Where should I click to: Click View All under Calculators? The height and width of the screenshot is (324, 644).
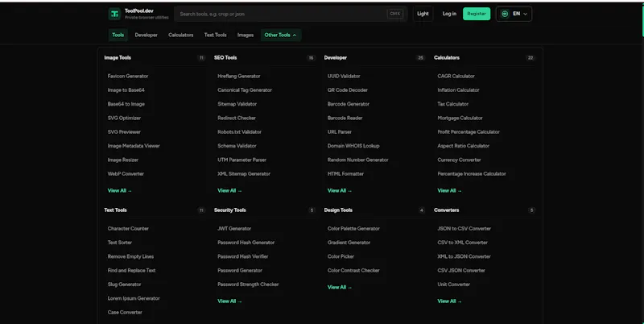click(449, 191)
